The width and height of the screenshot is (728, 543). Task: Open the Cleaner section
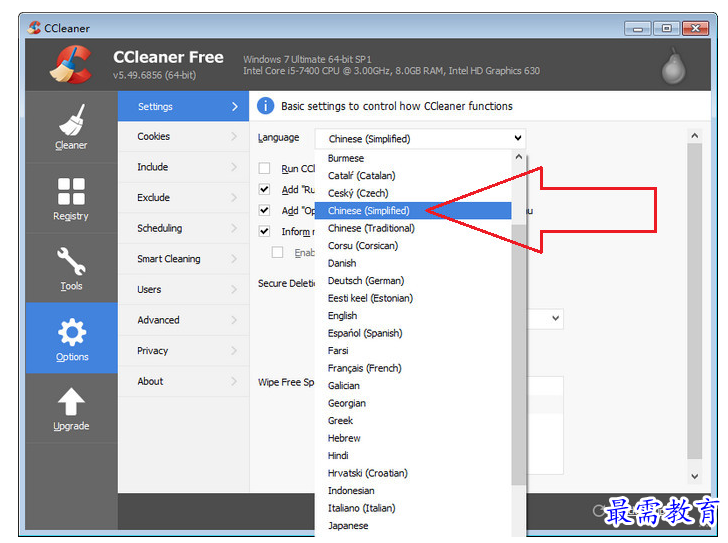pos(72,127)
